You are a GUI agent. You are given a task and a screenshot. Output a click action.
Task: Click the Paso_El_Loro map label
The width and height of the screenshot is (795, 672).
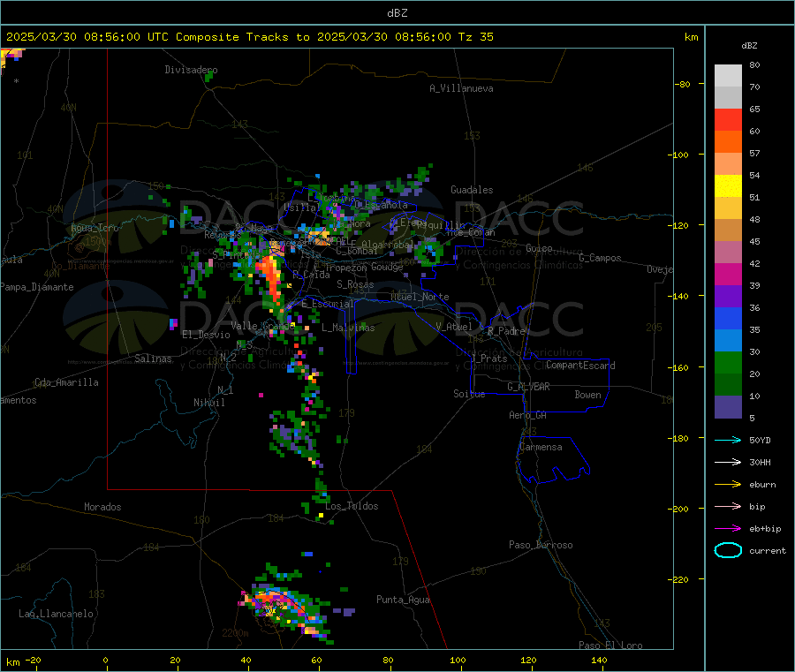pyautogui.click(x=610, y=646)
